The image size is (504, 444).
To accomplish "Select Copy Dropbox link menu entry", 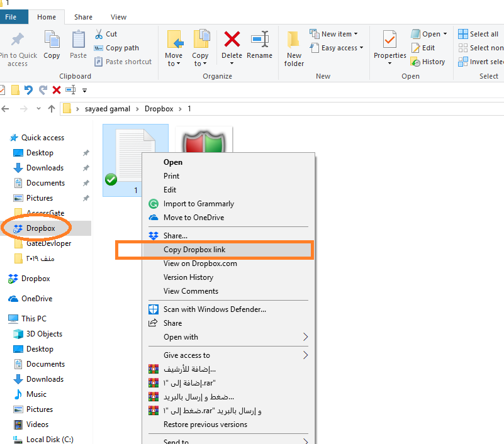I will (194, 250).
